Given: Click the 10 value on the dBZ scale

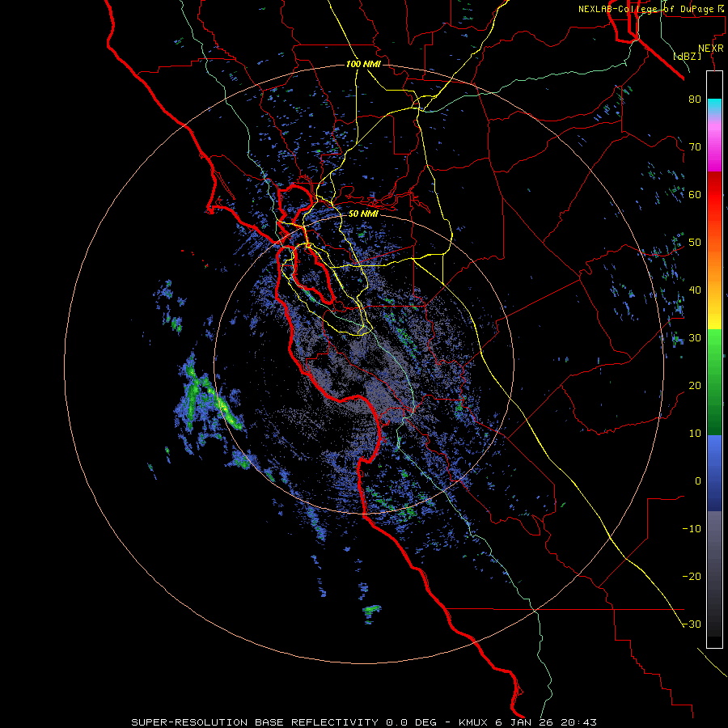Looking at the screenshot, I should point(695,434).
